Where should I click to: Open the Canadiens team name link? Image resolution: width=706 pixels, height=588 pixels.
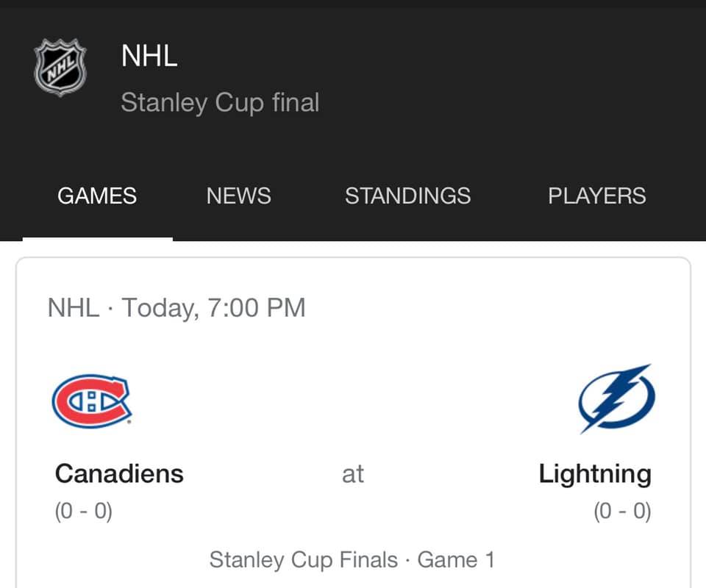click(x=119, y=474)
